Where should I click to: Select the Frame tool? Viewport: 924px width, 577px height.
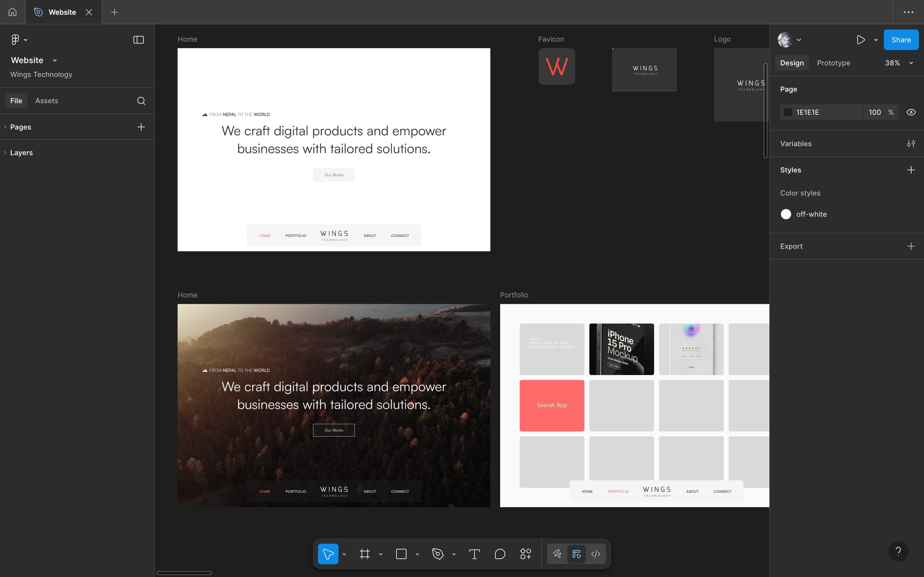[x=365, y=554]
